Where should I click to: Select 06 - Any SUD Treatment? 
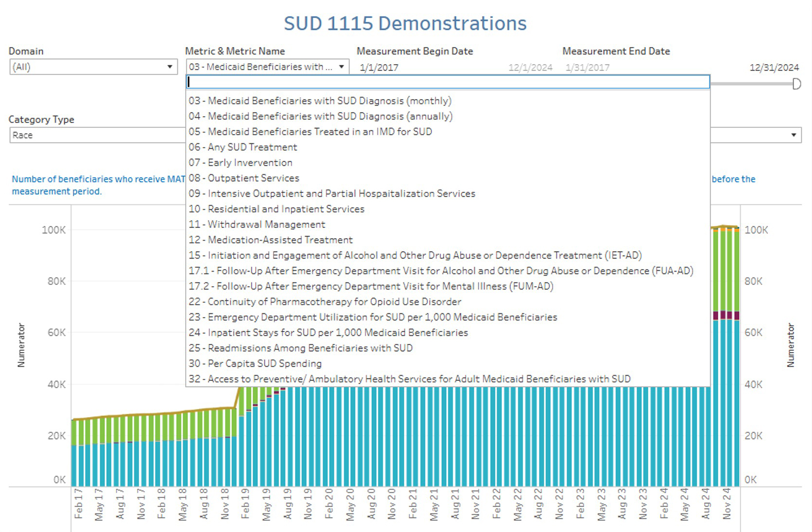pyautogui.click(x=242, y=147)
